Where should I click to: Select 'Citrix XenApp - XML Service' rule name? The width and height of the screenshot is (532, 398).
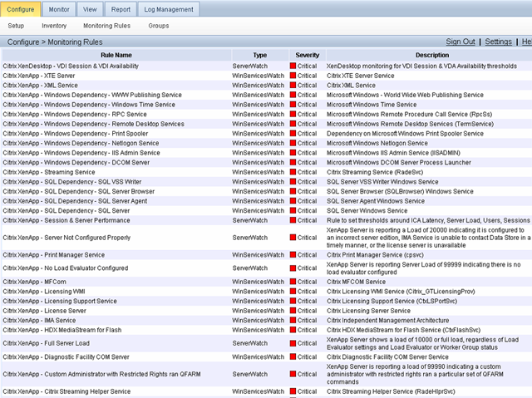(40, 85)
